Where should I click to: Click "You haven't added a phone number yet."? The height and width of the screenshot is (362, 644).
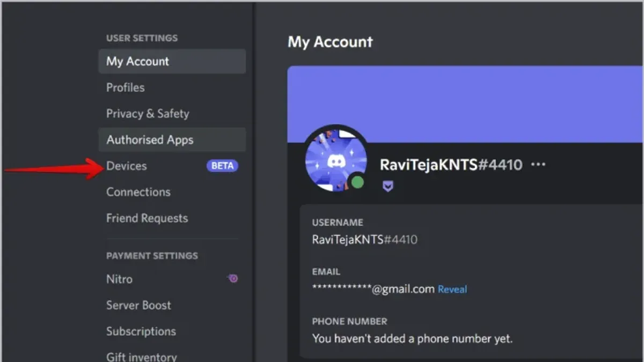point(412,338)
